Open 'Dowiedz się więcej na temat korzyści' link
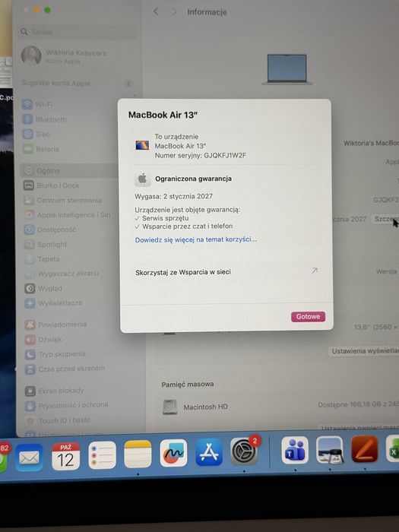The width and height of the screenshot is (399, 532). tap(196, 239)
